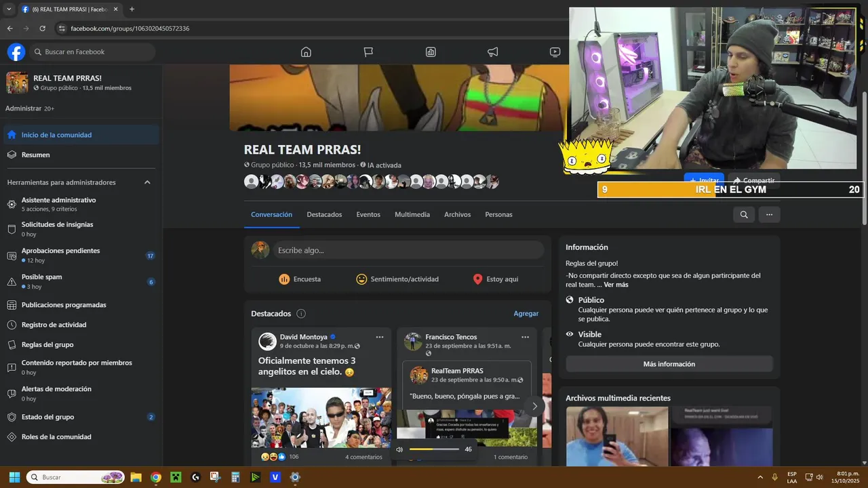868x488 pixels.
Task: Reload the page in Chrome
Action: click(x=42, y=28)
